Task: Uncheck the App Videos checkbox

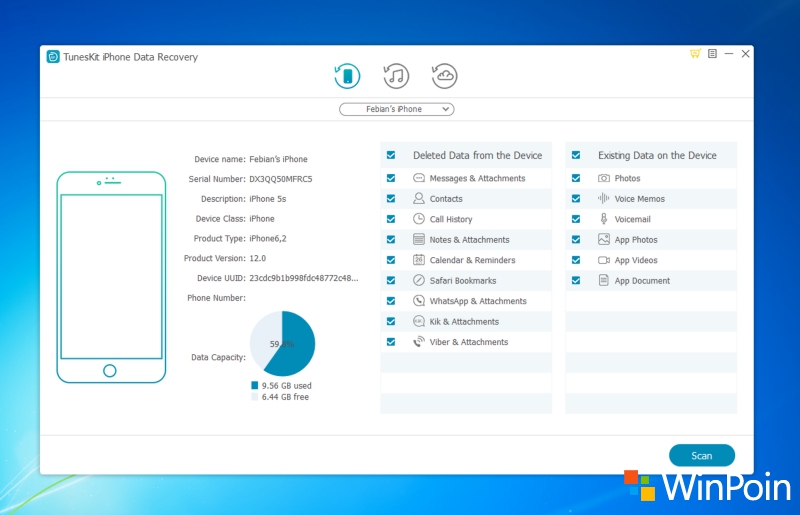Action: (x=576, y=260)
